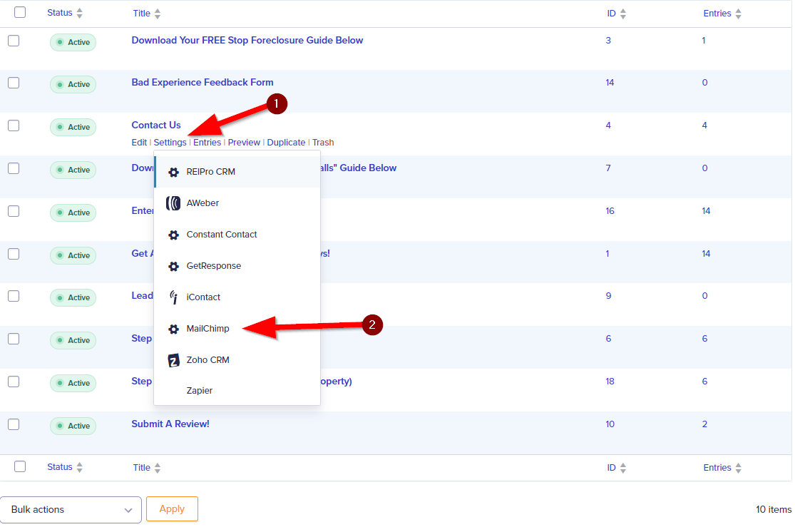Open the Bulk actions dropdown
Screen dimensions: 795x532
click(x=71, y=510)
